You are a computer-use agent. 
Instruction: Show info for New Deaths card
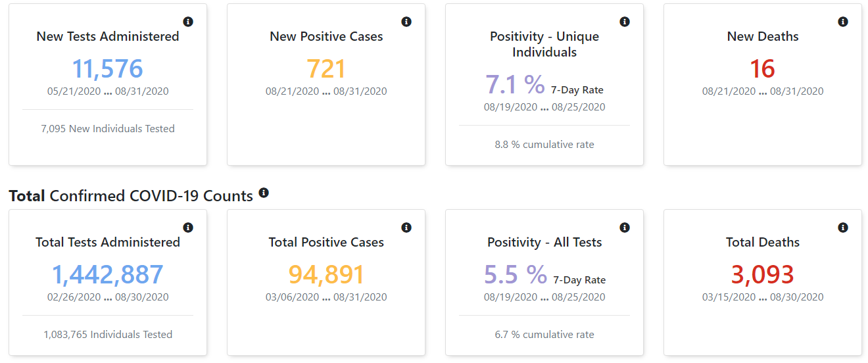[843, 22]
